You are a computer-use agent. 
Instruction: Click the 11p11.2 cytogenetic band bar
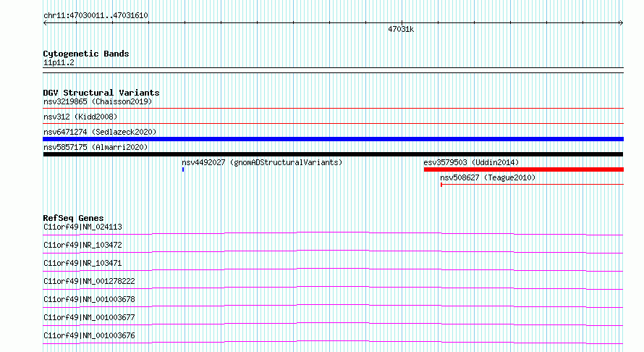(x=333, y=70)
